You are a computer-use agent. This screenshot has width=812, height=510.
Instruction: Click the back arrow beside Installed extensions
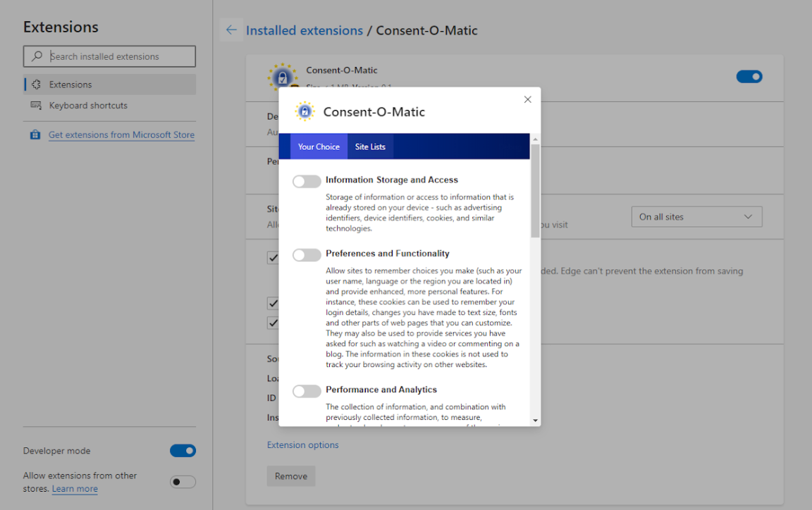231,30
